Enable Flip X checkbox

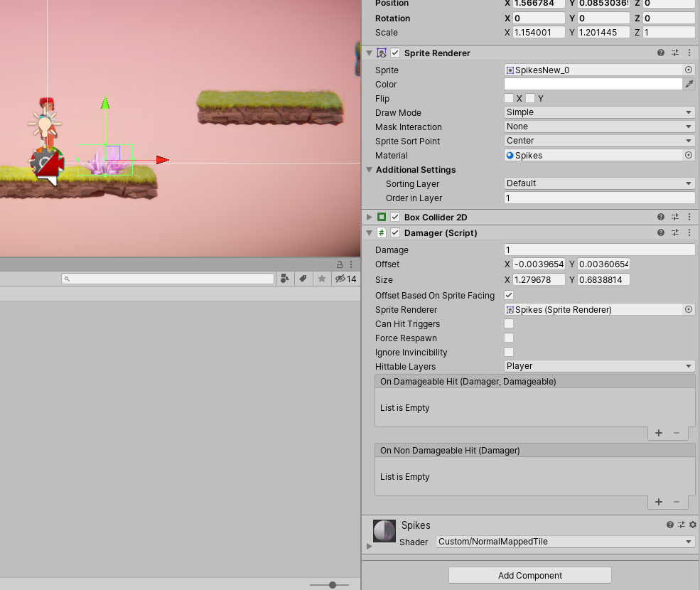tap(509, 98)
